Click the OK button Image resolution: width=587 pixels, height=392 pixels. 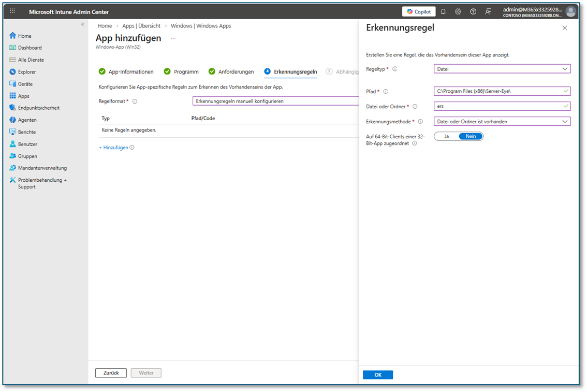coord(378,375)
